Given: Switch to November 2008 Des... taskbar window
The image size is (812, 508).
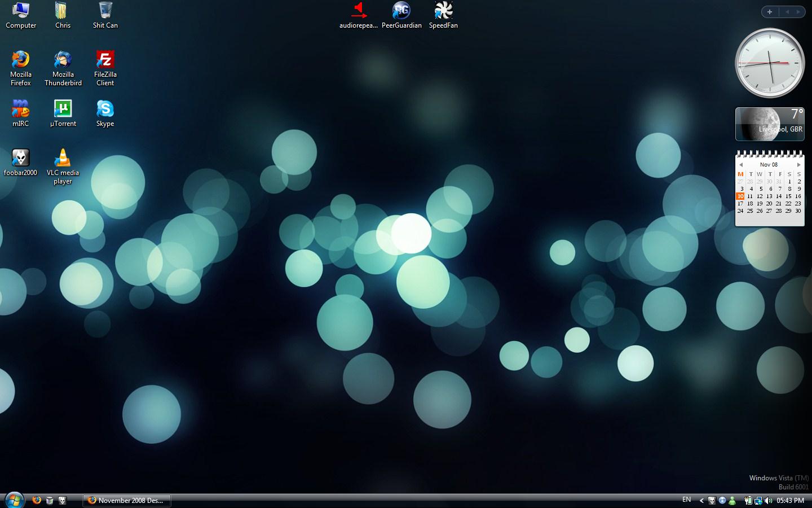Looking at the screenshot, I should tap(127, 501).
